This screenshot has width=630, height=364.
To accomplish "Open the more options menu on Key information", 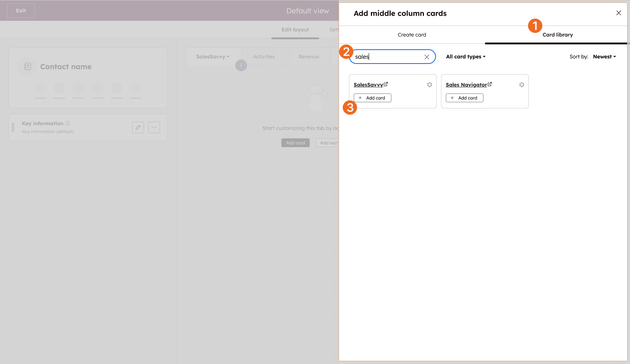I will pos(154,127).
